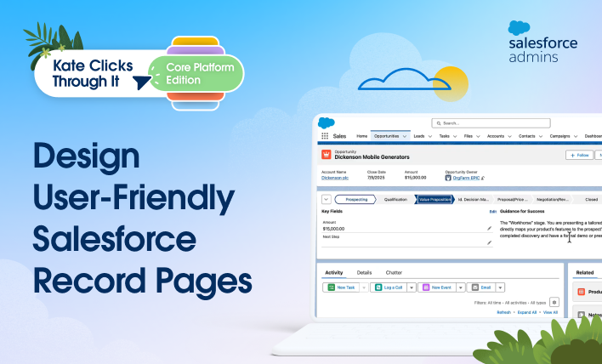602x364 pixels.
Task: Open the Campaigns nav tab
Action: pos(559,136)
